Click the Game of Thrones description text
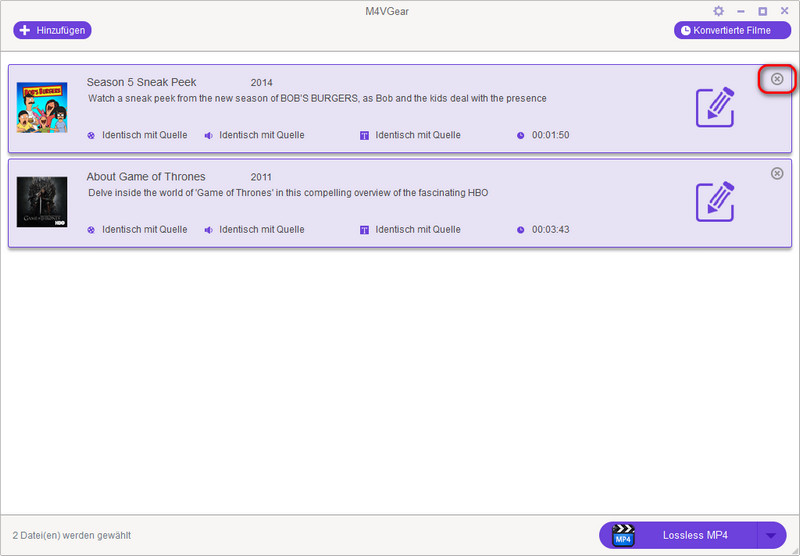 click(288, 192)
